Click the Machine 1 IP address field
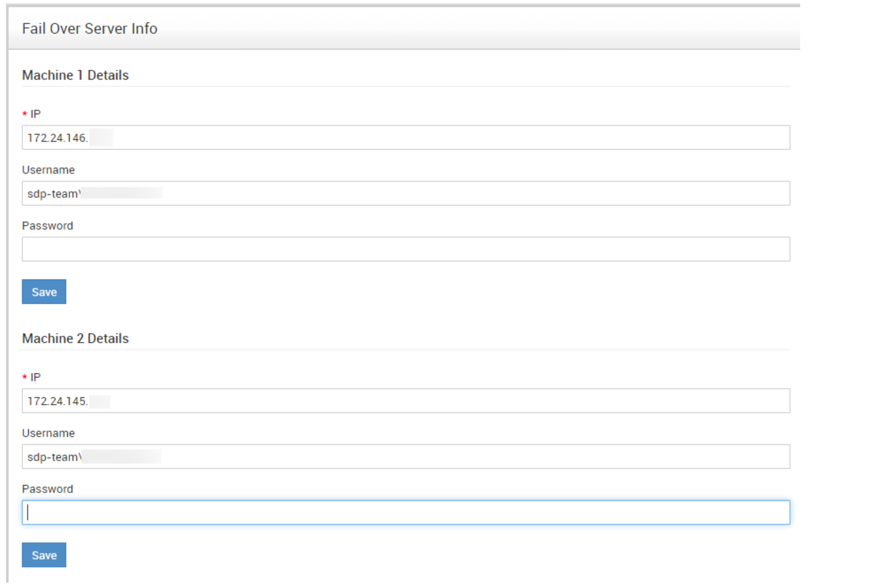870x588 pixels. pos(406,138)
